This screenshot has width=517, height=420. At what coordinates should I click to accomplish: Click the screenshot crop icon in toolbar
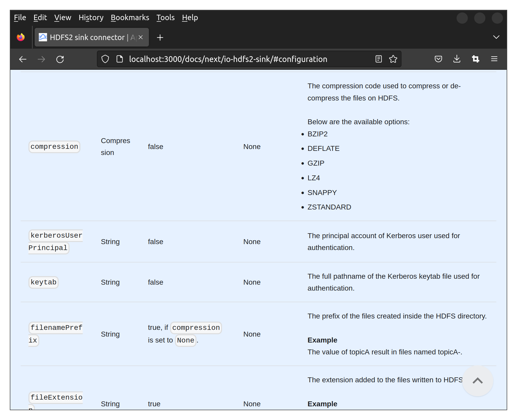[475, 59]
